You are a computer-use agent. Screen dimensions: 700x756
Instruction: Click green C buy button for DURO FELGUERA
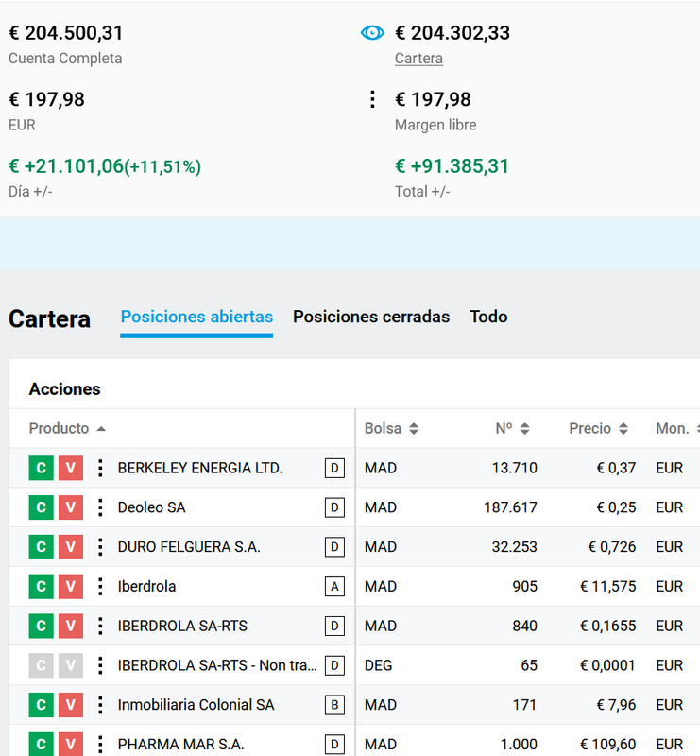tap(41, 547)
